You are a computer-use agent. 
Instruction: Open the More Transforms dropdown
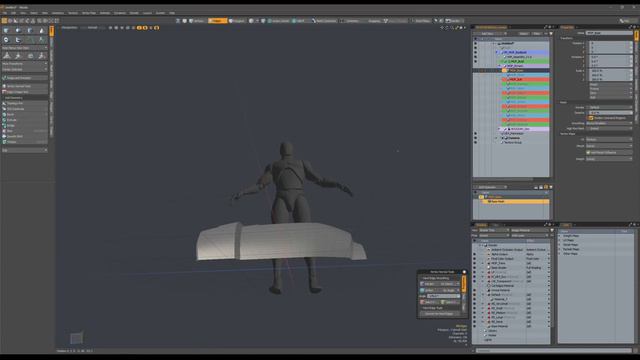pyautogui.click(x=24, y=64)
